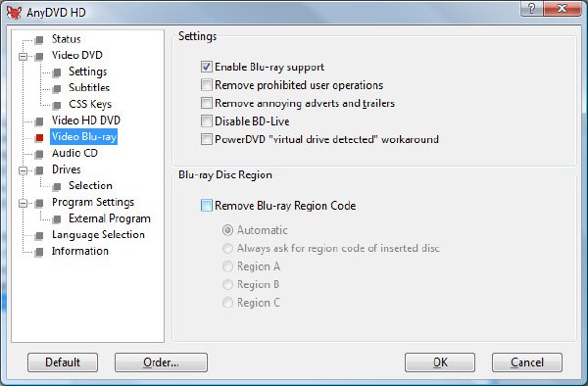Tick Remove Blu-ray Region Code checkbox

(x=206, y=206)
